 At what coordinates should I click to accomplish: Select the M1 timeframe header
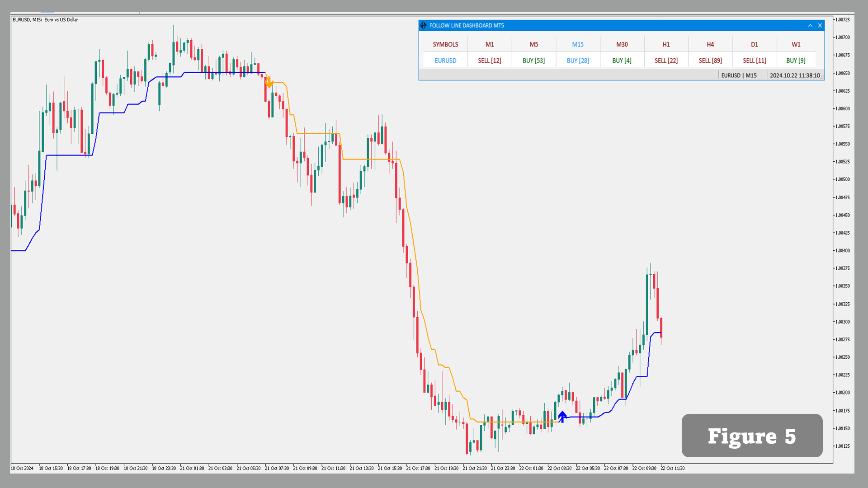tap(490, 44)
